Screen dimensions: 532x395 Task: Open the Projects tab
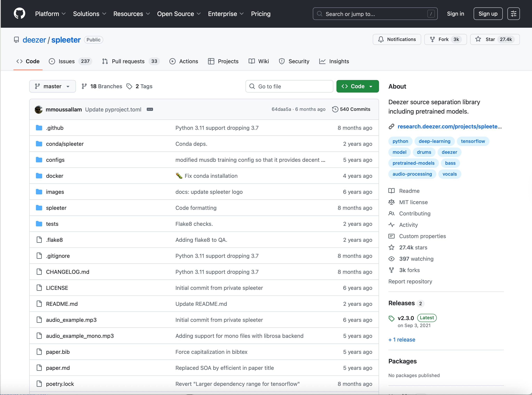(x=223, y=61)
